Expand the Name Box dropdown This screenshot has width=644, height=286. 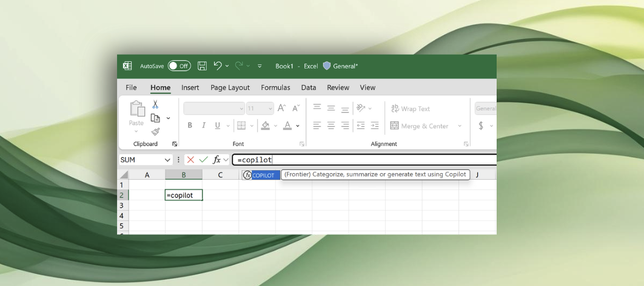[x=167, y=160]
